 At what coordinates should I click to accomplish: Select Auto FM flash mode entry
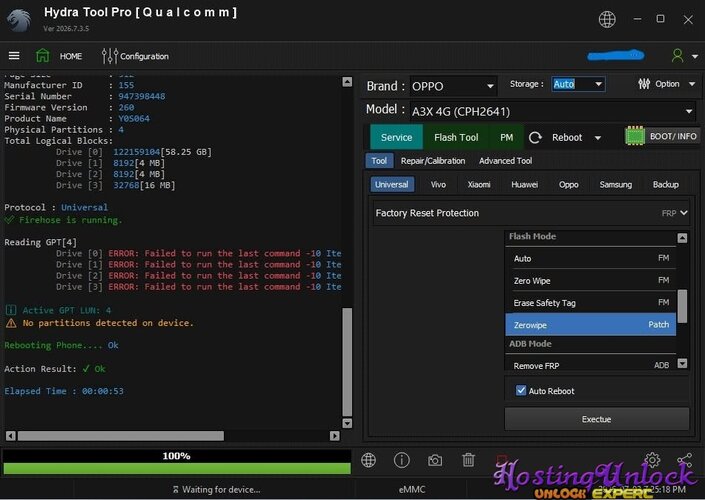click(591, 258)
